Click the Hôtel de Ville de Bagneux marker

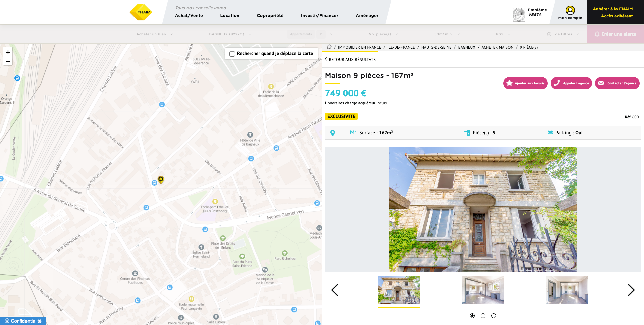tap(250, 135)
